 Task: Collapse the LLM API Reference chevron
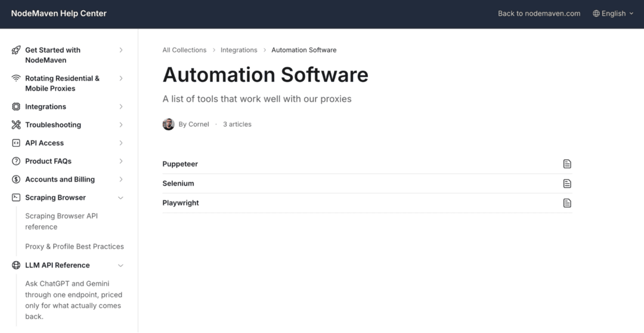120,266
